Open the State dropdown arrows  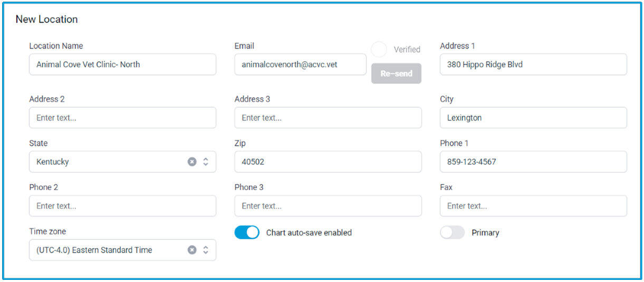pos(206,162)
